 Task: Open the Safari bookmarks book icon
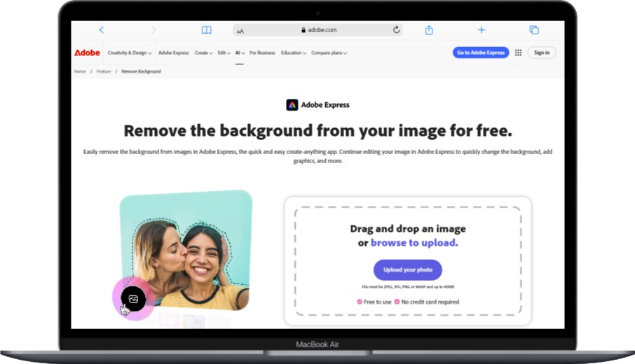click(207, 30)
